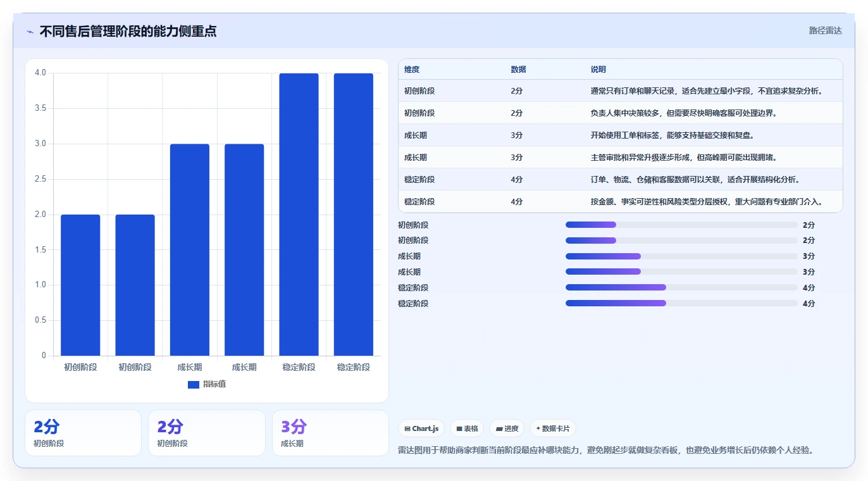Click the 3.0 y-axis label
This screenshot has width=868, height=481.
(40, 144)
